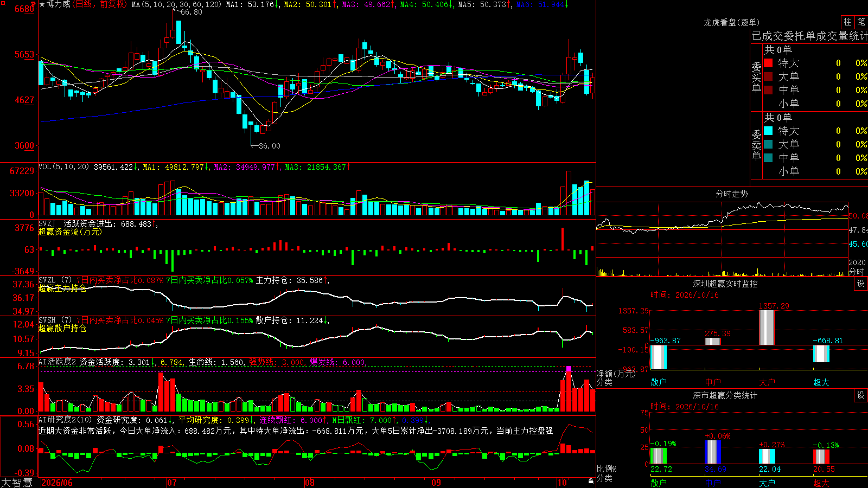
Task: Click the -963.87 散户 bar in 实时监控
Action: [658, 357]
